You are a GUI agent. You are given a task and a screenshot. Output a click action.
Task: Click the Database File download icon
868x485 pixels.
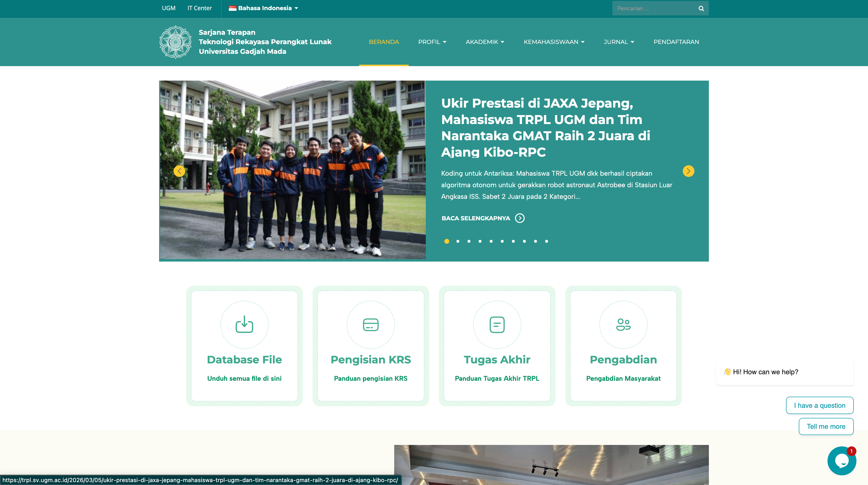(x=244, y=325)
